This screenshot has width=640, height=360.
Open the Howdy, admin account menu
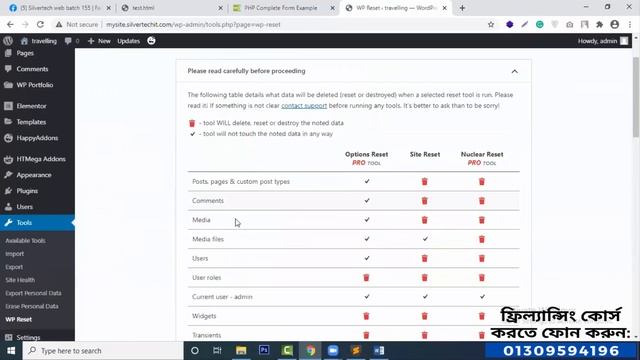602,41
